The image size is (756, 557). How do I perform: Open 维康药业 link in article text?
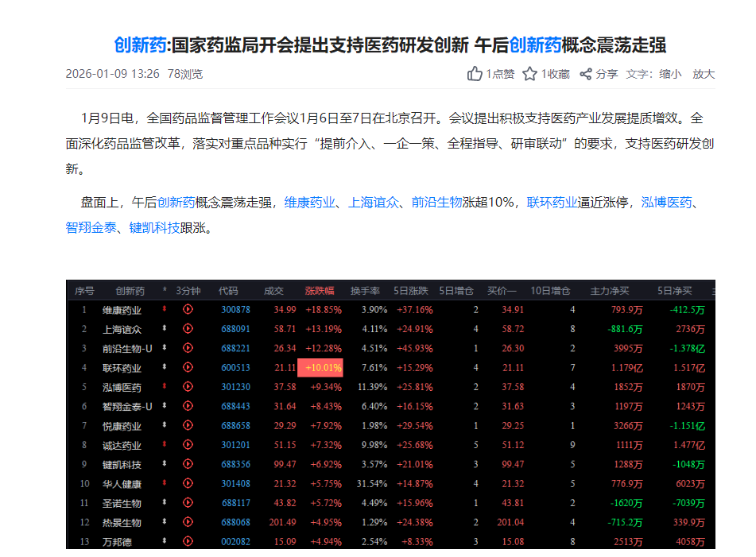tap(309, 203)
